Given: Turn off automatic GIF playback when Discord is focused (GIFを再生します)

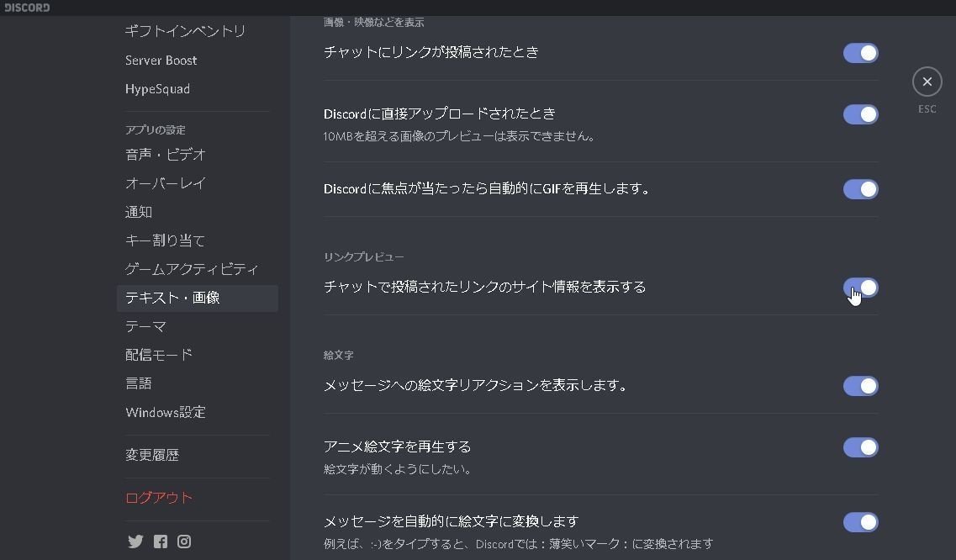Looking at the screenshot, I should tap(860, 189).
